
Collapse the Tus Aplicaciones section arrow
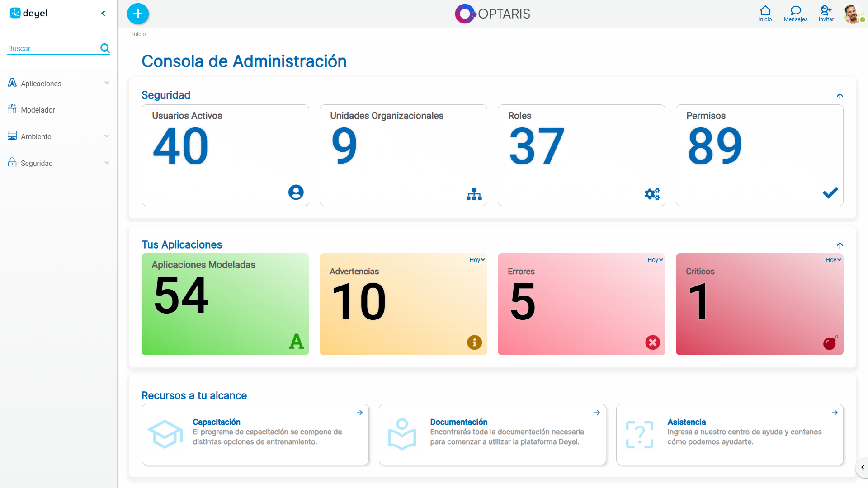[x=840, y=245]
